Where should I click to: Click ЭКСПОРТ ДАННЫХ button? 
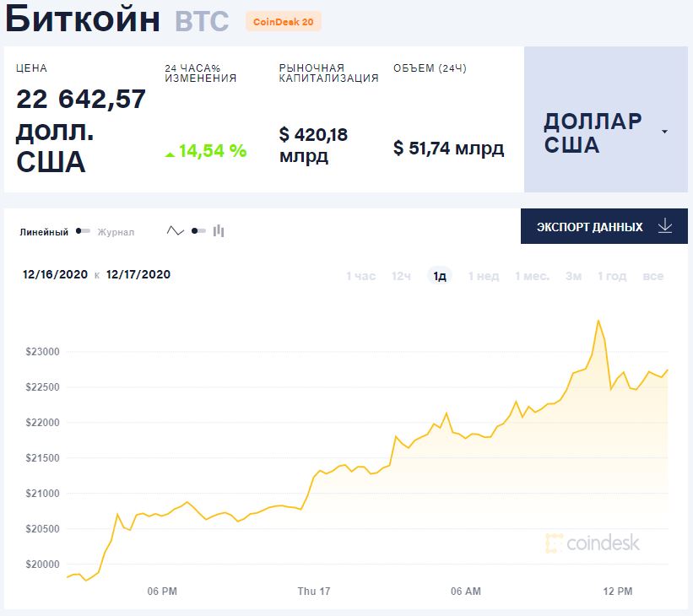604,226
